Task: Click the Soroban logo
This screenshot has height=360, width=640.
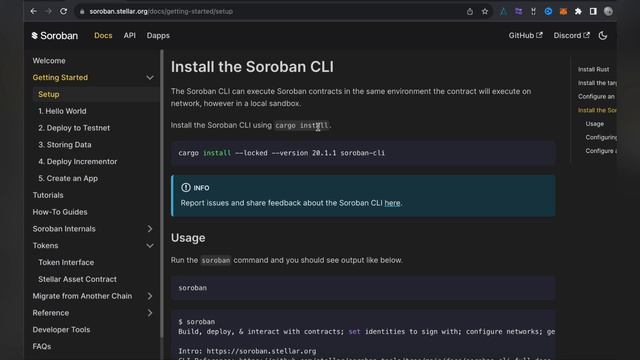Action: tap(55, 36)
